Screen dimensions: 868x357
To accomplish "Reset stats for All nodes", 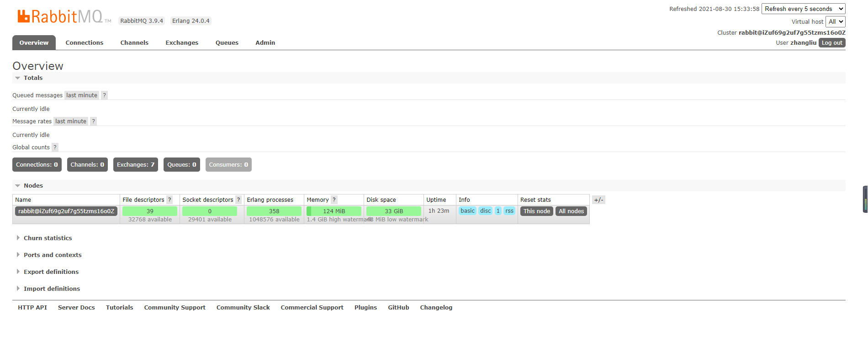I will [x=572, y=211].
